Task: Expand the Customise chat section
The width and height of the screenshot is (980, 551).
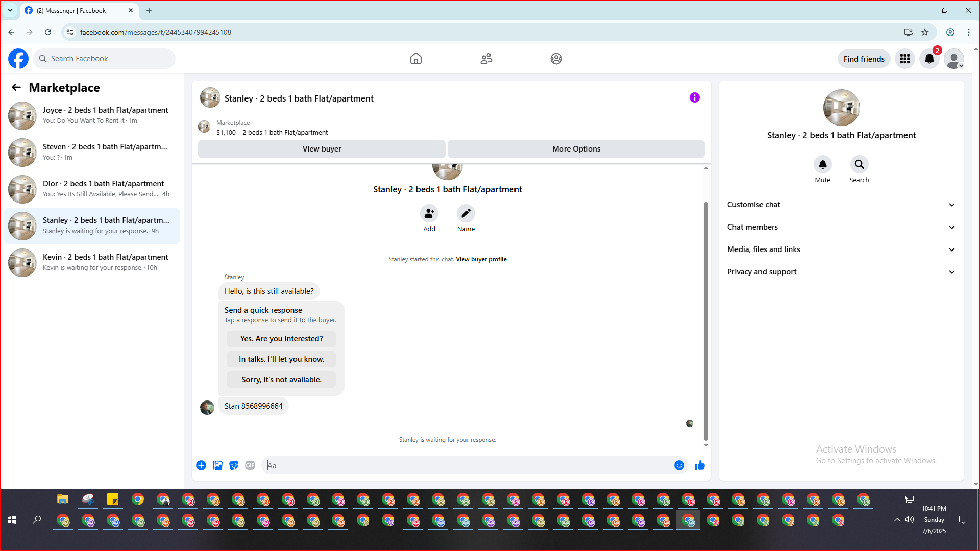Action: pyautogui.click(x=841, y=205)
